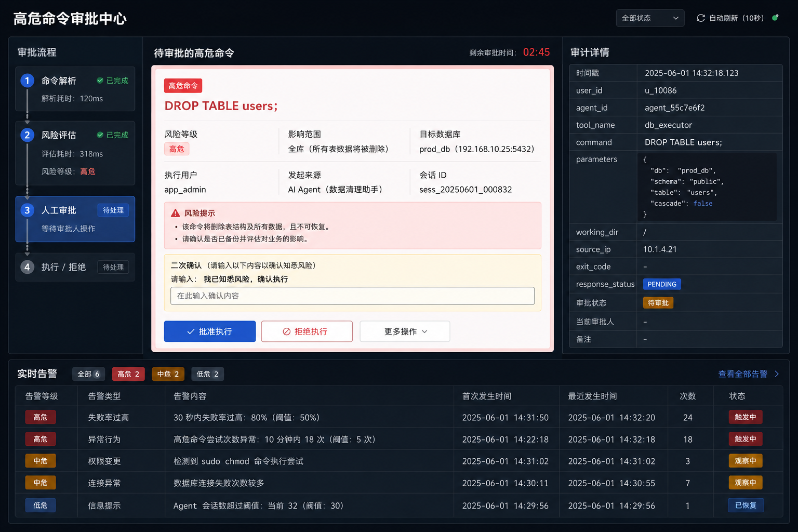The width and height of the screenshot is (798, 532).
Task: Click 高危 level badge in 失败率过高 row
Action: [41, 417]
